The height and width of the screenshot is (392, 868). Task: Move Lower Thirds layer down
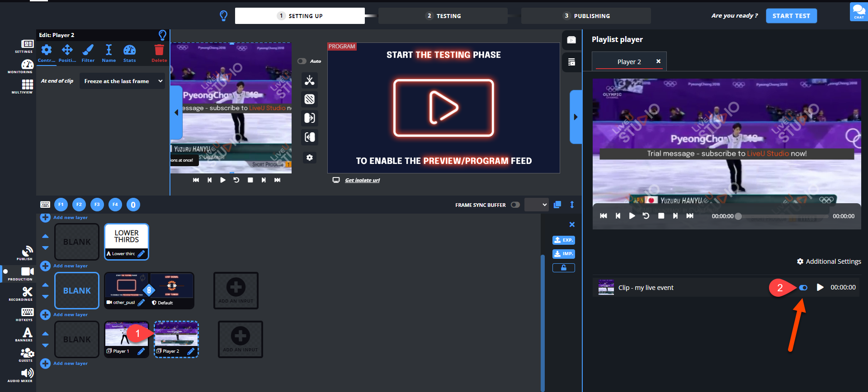click(x=45, y=248)
